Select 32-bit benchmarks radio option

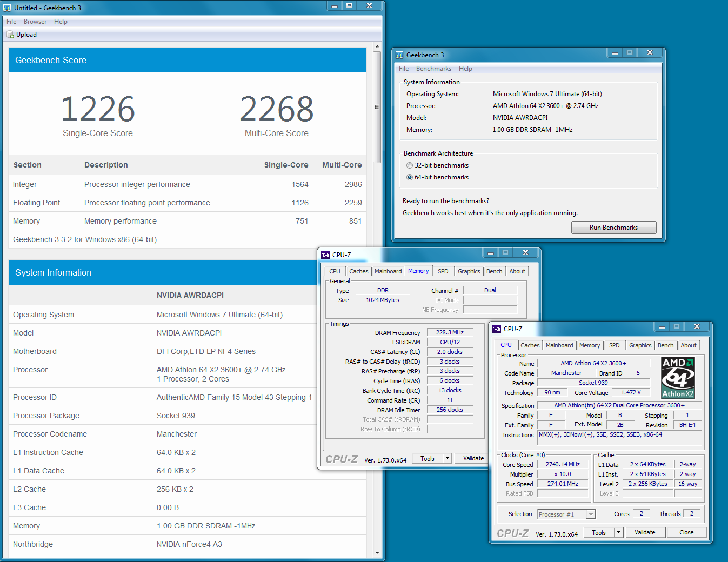(410, 165)
